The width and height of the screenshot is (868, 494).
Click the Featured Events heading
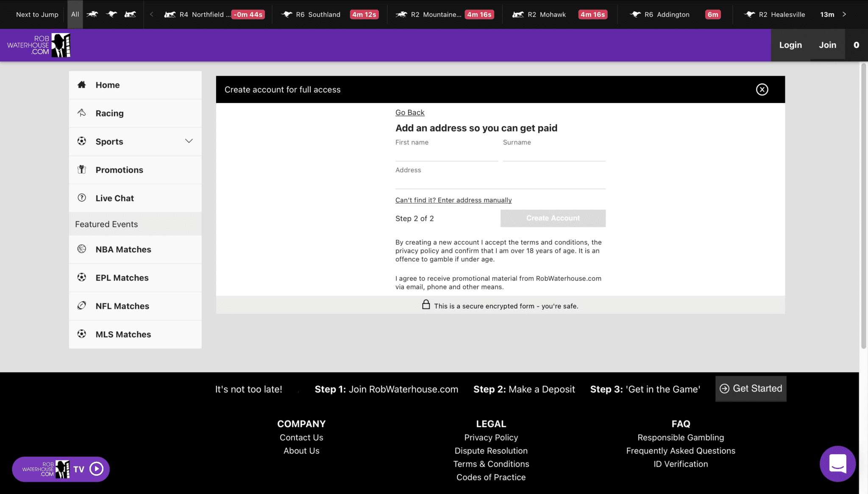point(106,224)
